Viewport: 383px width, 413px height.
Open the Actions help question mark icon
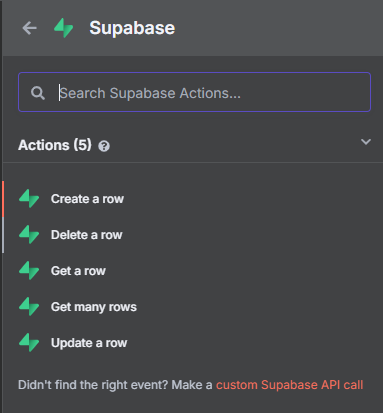coord(104,146)
